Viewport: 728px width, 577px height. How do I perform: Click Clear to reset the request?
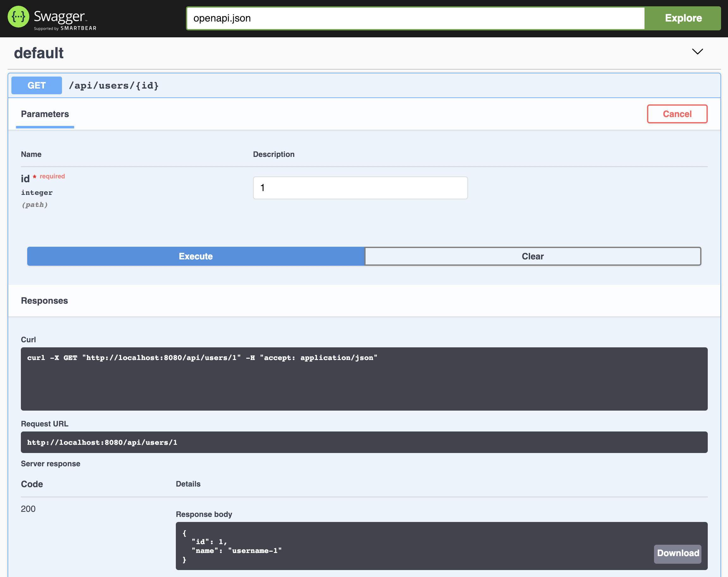[533, 256]
